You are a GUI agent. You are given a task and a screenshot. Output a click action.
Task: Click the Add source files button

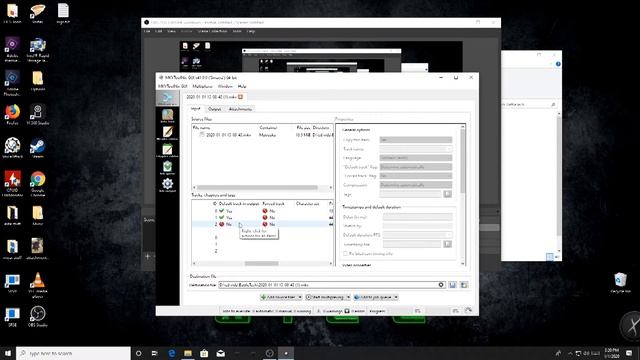[x=278, y=297]
